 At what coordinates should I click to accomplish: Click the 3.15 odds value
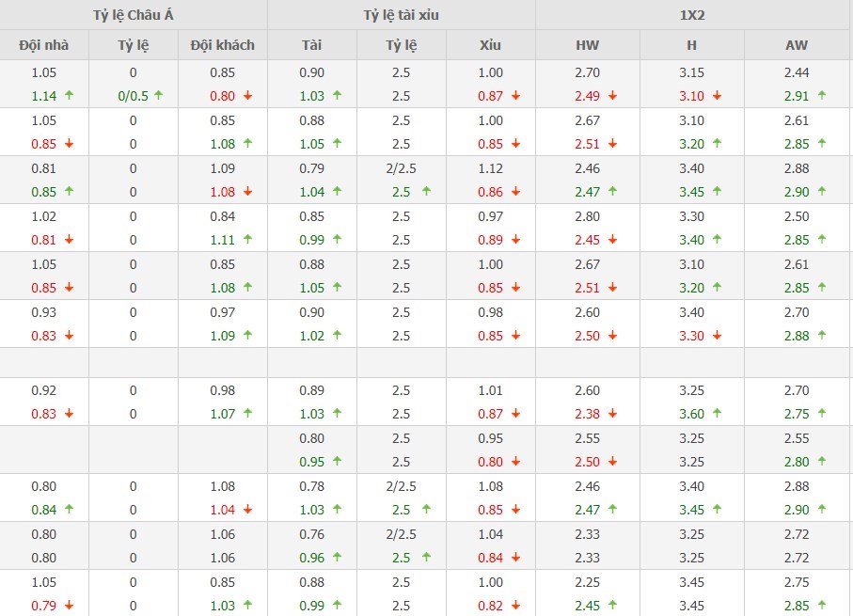coord(692,72)
